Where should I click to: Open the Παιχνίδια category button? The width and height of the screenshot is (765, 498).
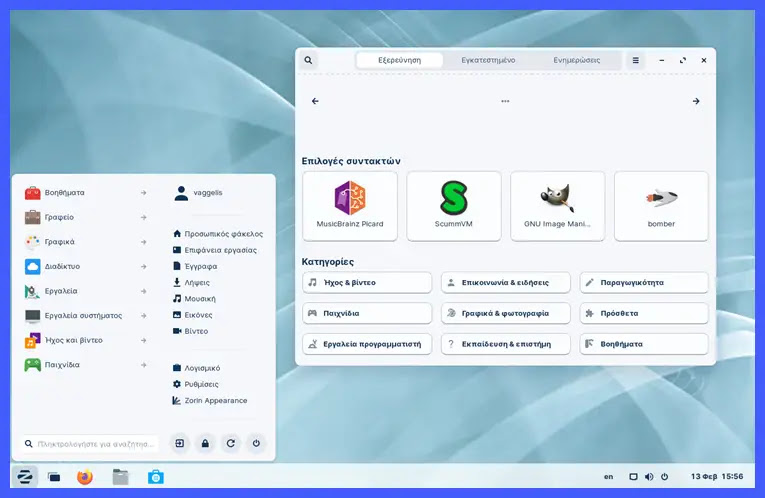pyautogui.click(x=367, y=313)
